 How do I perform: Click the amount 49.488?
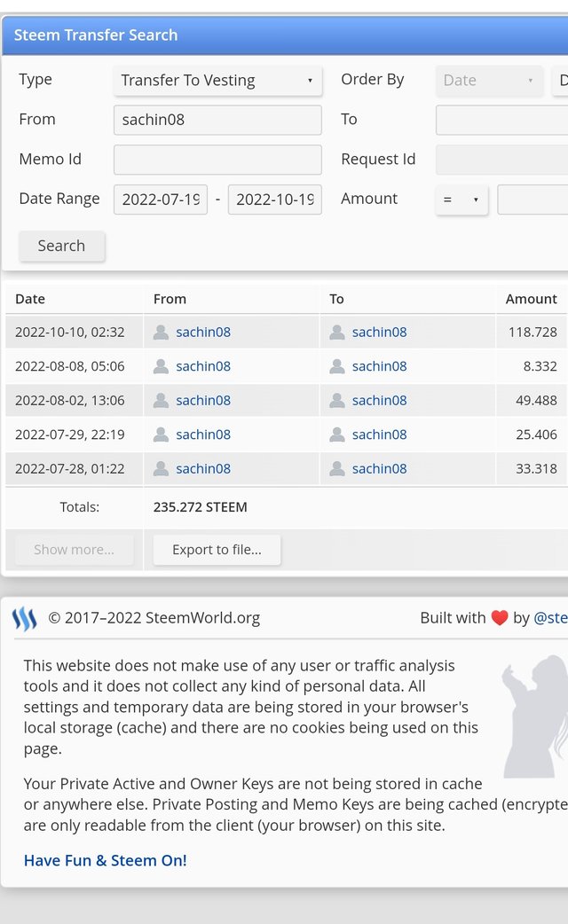click(536, 401)
